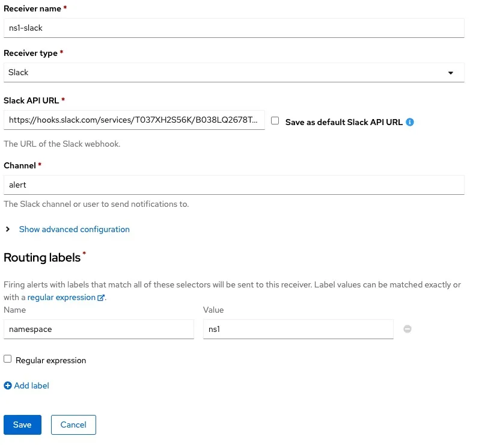This screenshot has width=479, height=448.
Task: Click the external link icon after regular expression
Action: pos(101,298)
